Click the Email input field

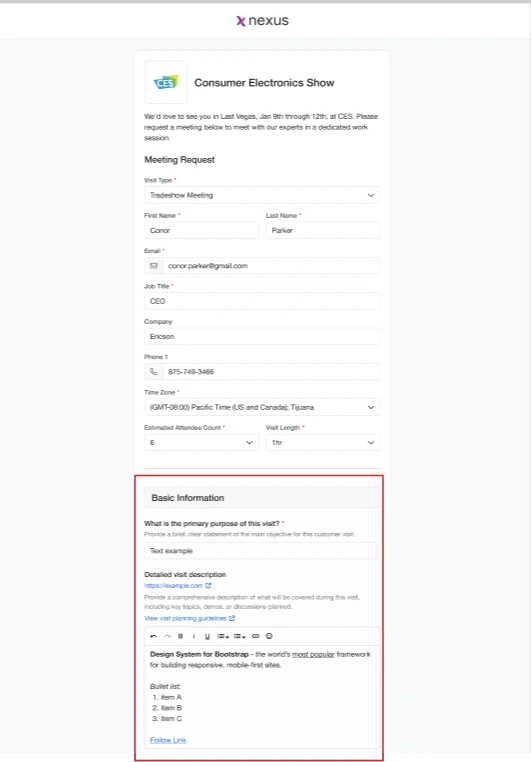[271, 266]
